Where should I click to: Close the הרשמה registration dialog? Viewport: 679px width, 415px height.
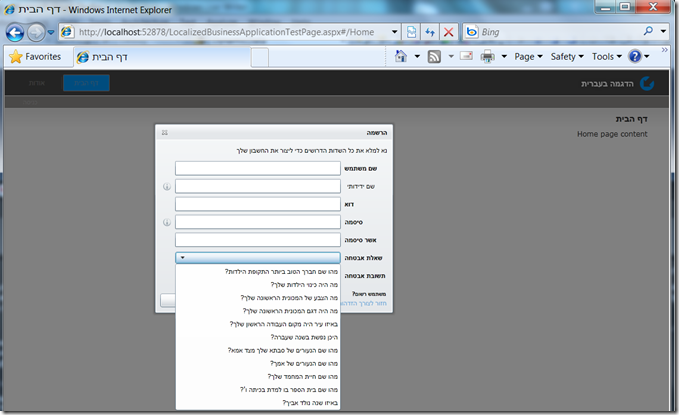pos(164,132)
